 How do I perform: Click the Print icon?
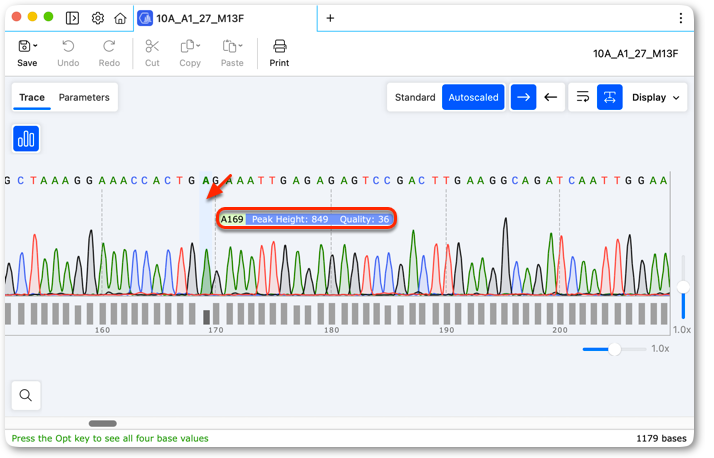[279, 46]
